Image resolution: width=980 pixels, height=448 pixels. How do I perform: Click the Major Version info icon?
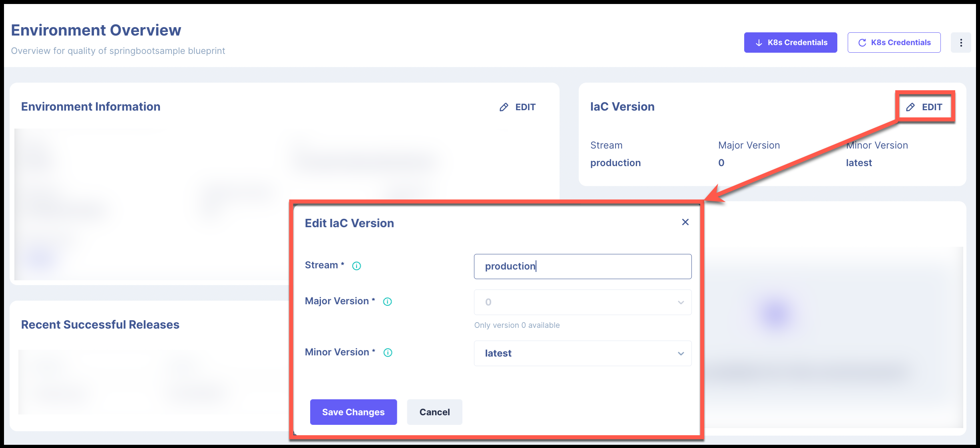point(387,302)
